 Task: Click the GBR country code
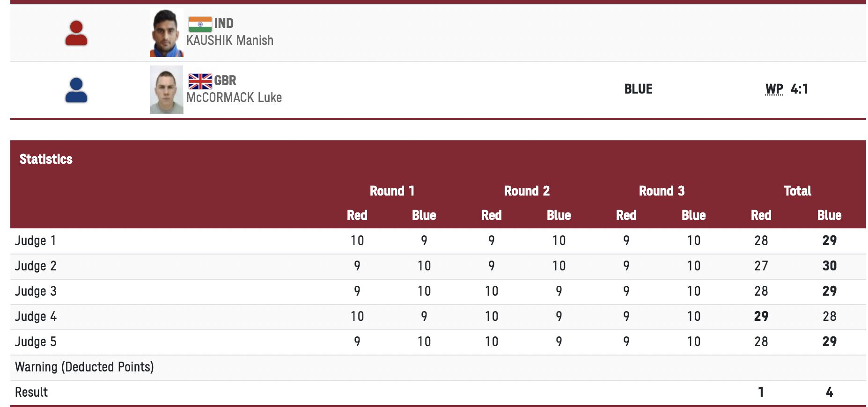pyautogui.click(x=225, y=80)
